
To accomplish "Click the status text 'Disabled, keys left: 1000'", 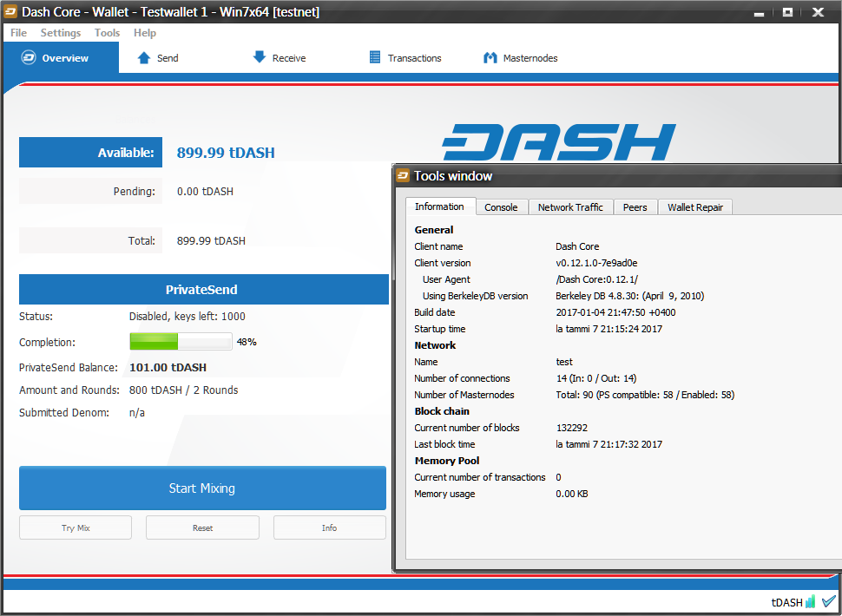I will [187, 317].
